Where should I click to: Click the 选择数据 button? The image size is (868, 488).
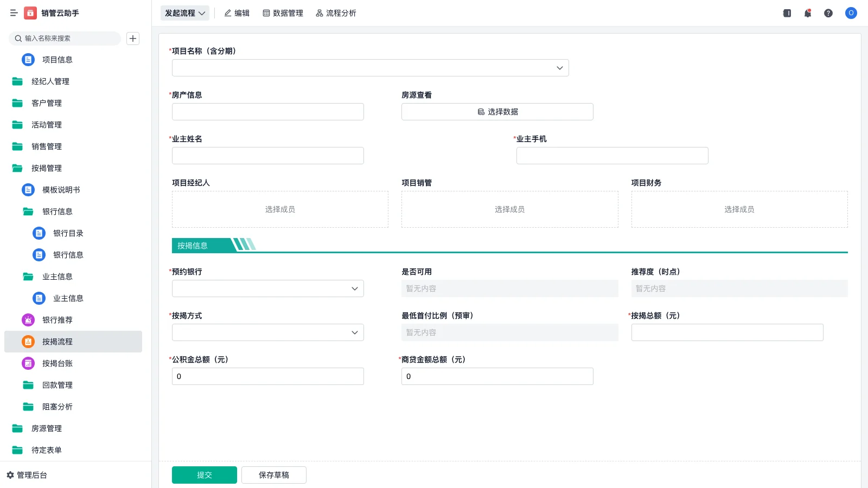pos(497,112)
